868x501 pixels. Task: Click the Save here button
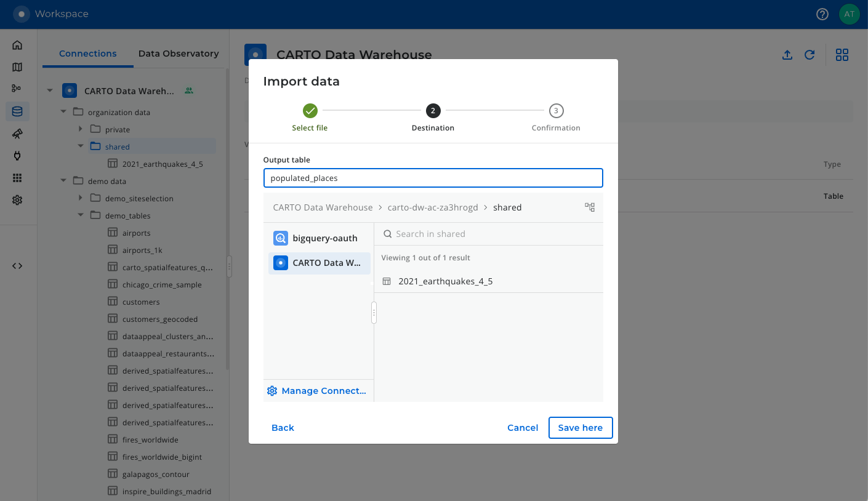[581, 428]
